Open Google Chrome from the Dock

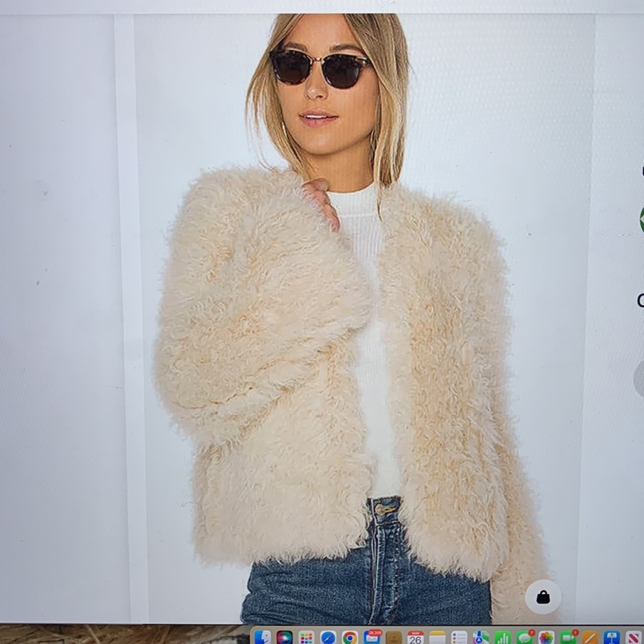[350, 637]
